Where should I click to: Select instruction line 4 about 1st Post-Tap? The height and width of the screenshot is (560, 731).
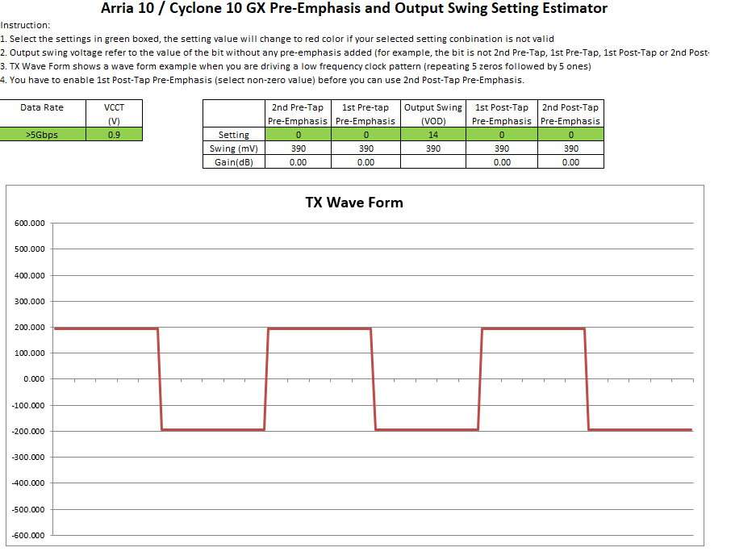pos(262,80)
